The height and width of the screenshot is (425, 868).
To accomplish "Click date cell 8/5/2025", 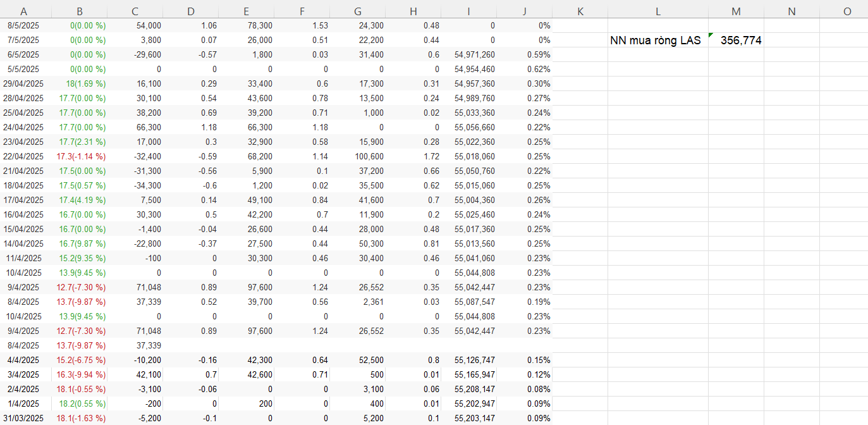I will (23, 25).
